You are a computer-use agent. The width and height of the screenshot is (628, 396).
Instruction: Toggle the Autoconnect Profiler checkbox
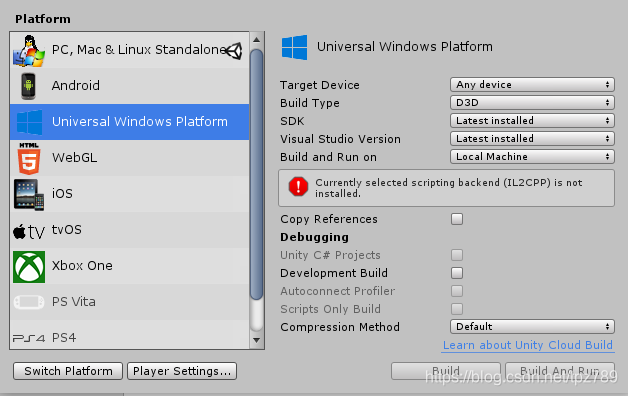(457, 291)
